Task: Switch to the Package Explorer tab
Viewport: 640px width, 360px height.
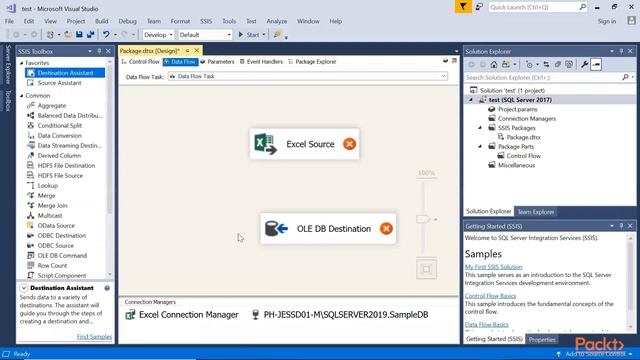Action: (x=312, y=62)
